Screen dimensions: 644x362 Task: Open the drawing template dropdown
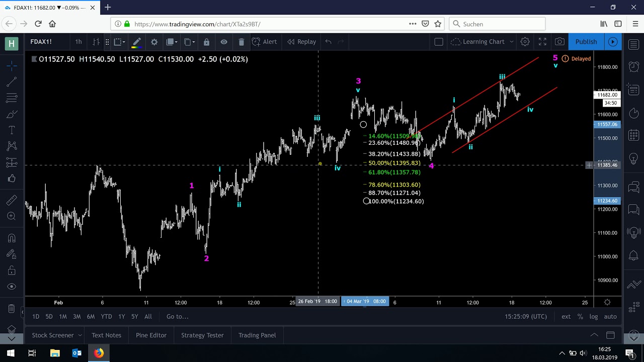[x=119, y=42]
